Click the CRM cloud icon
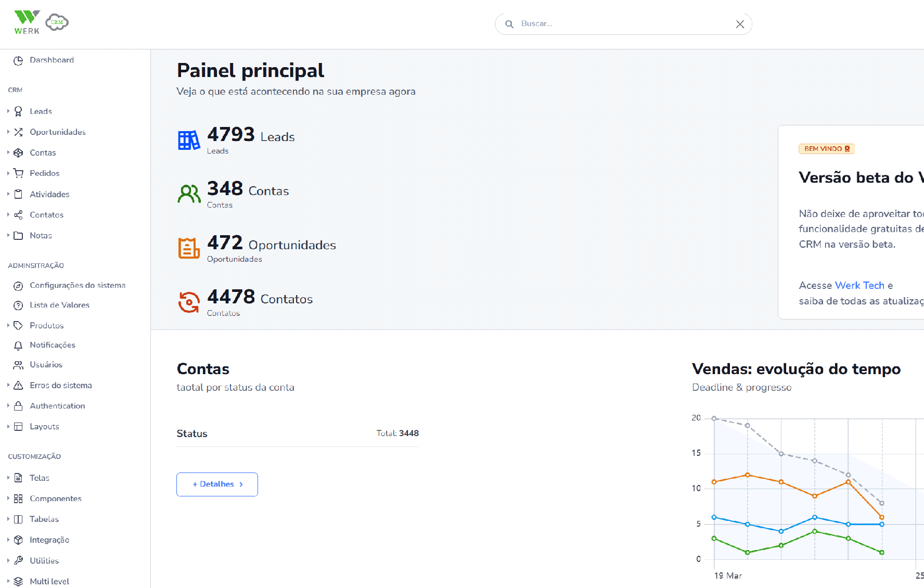Viewport: 924px width, 588px height. coord(57,22)
